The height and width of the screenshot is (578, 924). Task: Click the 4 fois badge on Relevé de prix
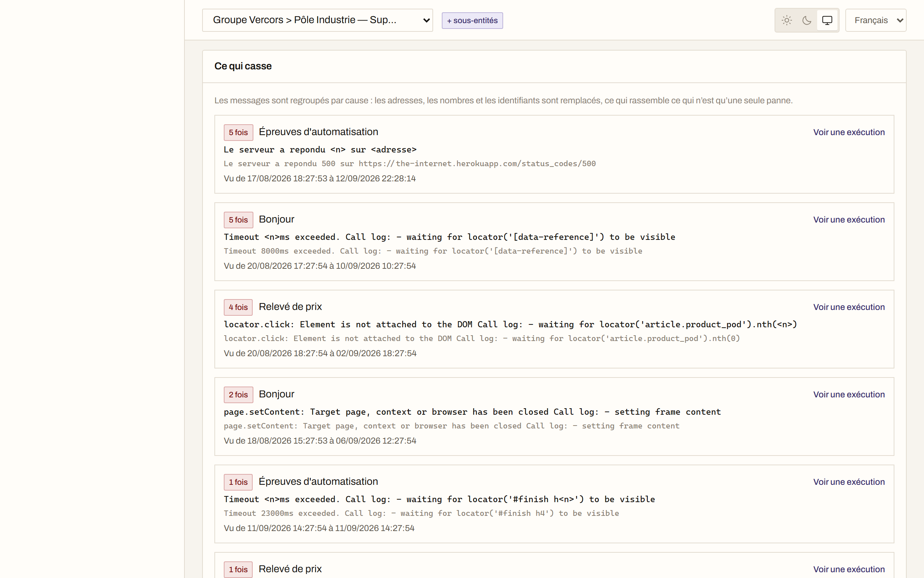click(238, 307)
